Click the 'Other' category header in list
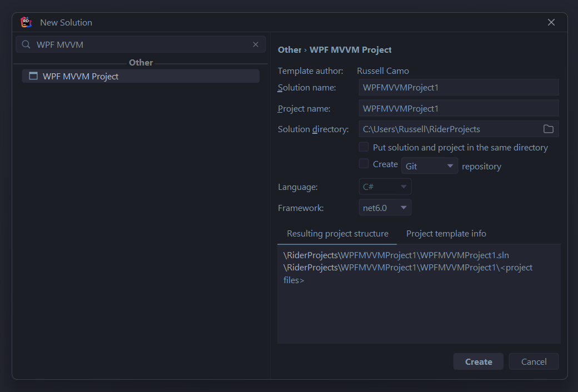This screenshot has width=578, height=392. point(141,63)
